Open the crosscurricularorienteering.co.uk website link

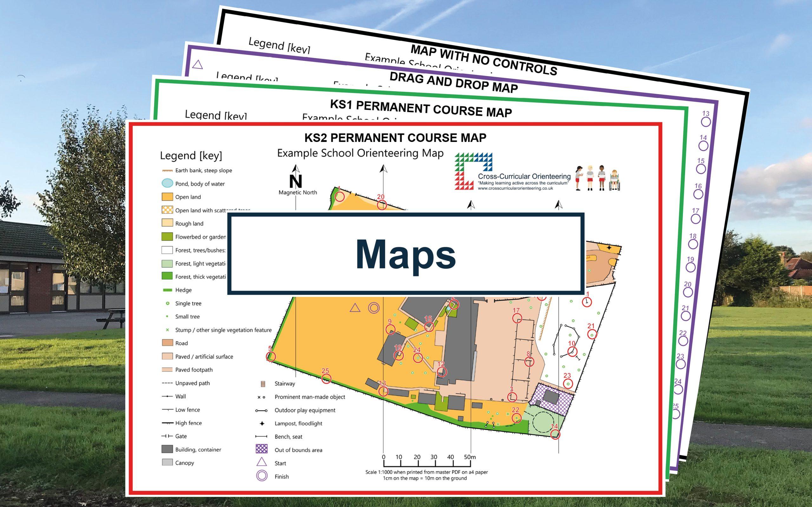(515, 189)
